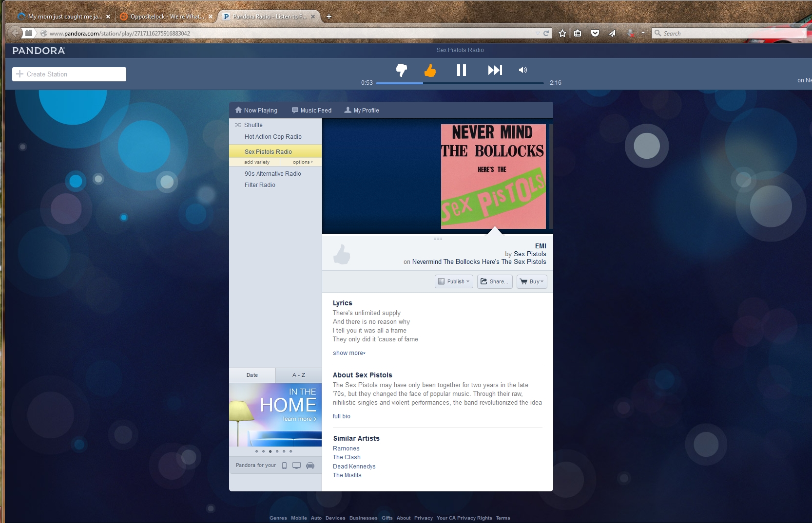Switch to the My mom just caught me browser tab
The image size is (812, 523).
click(64, 17)
